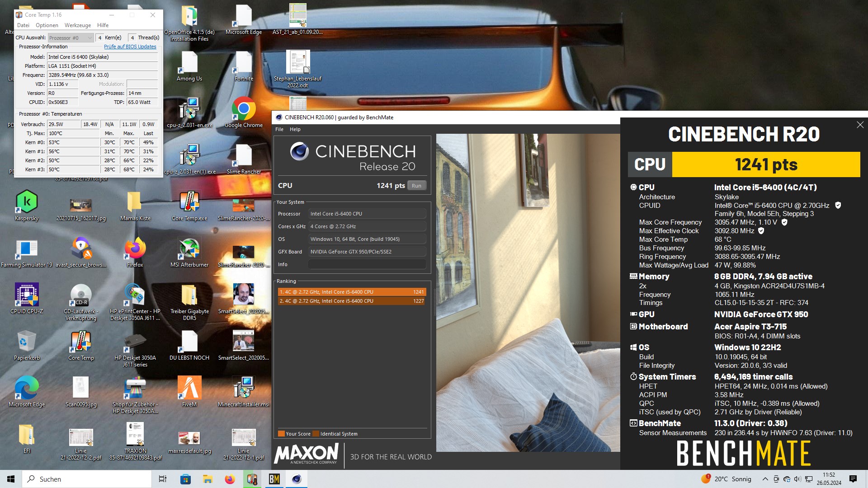Select ranking entry with score 1241
This screenshot has height=488, width=868.
[x=351, y=292]
